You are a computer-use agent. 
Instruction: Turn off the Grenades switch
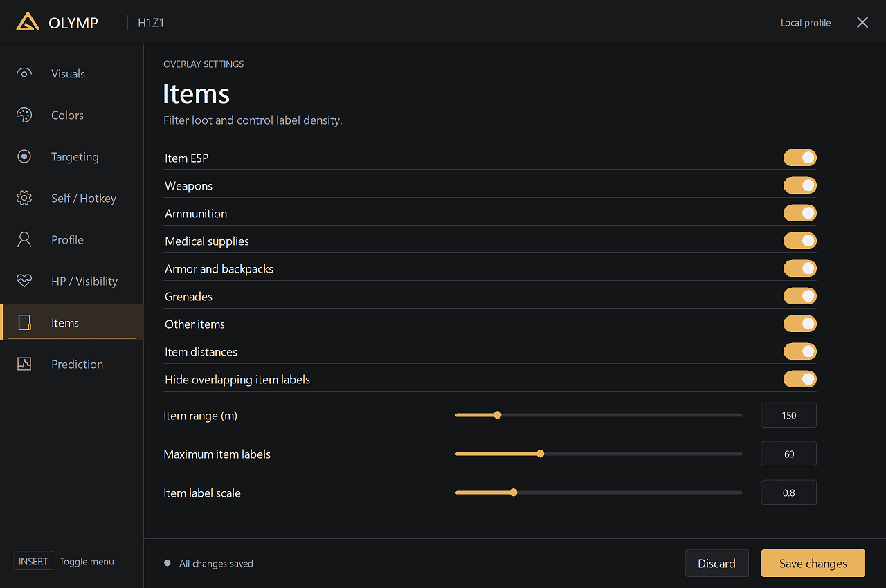(x=799, y=296)
